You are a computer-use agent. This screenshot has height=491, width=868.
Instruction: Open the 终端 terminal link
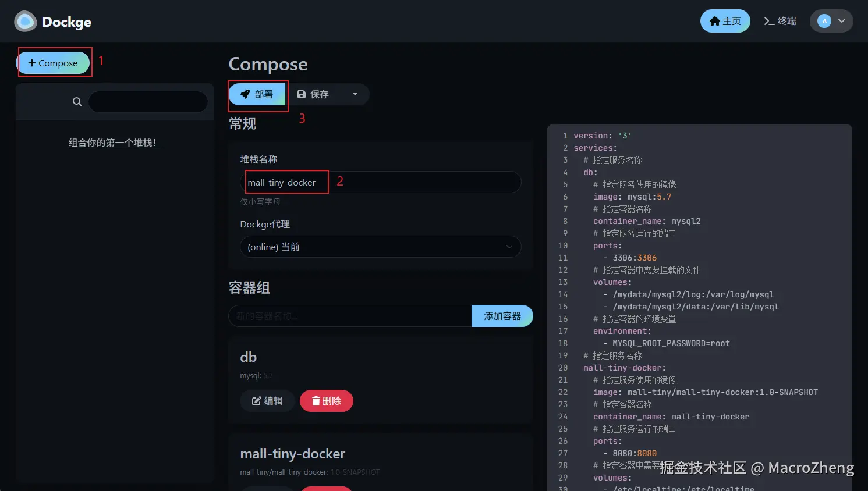tap(780, 21)
